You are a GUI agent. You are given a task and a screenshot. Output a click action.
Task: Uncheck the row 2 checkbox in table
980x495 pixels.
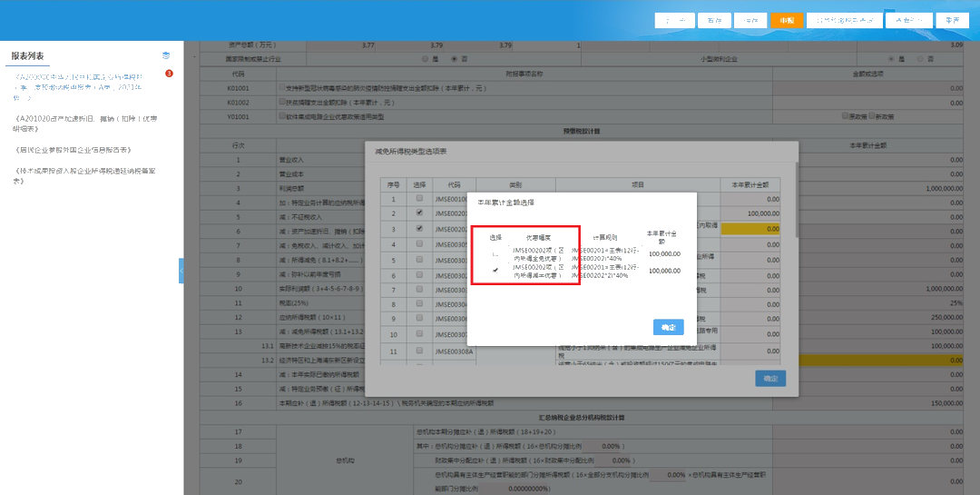[418, 213]
